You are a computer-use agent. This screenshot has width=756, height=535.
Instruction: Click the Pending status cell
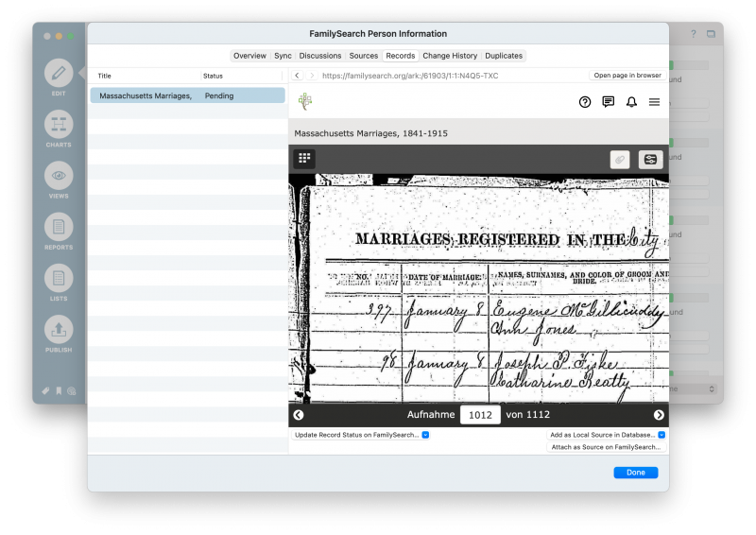[x=219, y=95]
